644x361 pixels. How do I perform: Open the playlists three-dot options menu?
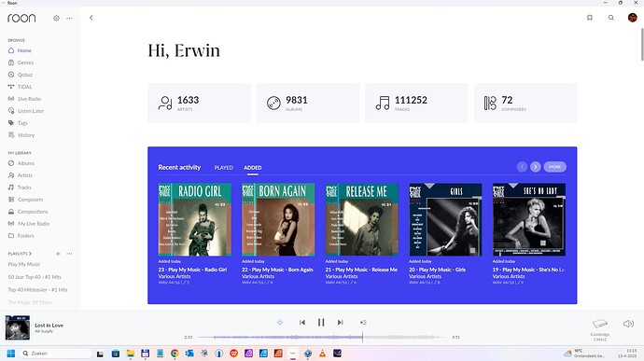(x=69, y=254)
